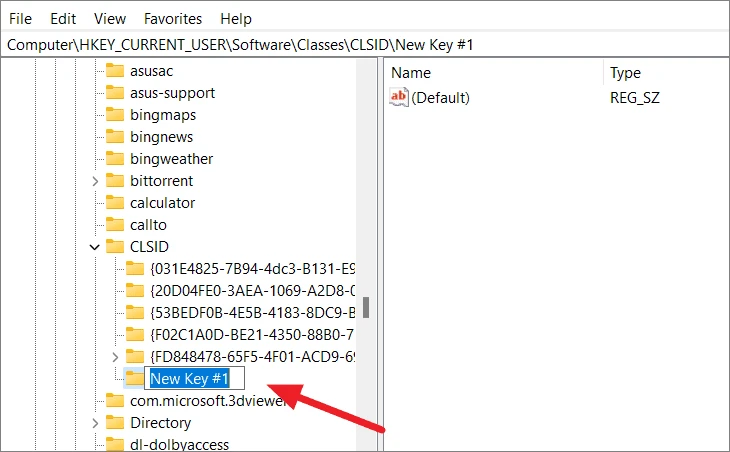Click the Type column header

625,73
